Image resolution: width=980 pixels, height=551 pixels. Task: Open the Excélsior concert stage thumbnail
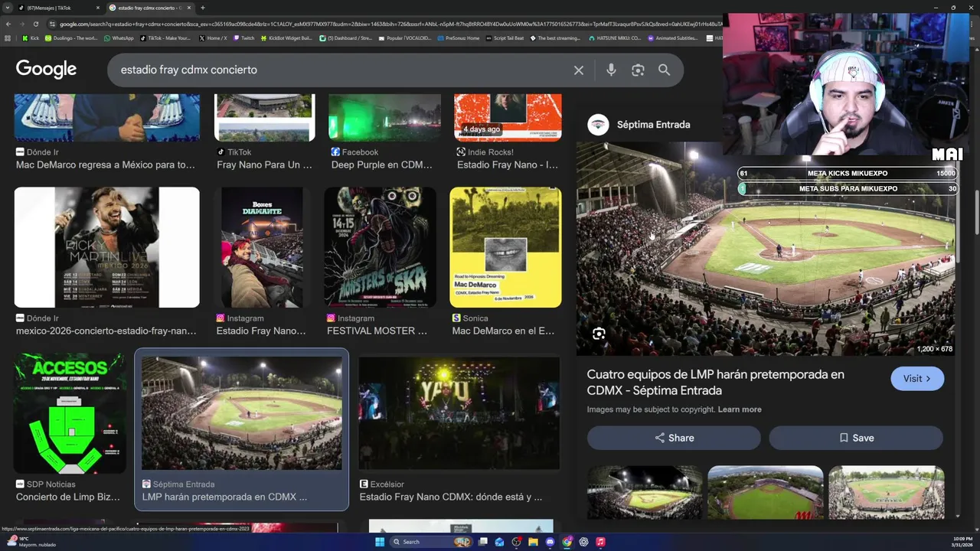tap(459, 412)
